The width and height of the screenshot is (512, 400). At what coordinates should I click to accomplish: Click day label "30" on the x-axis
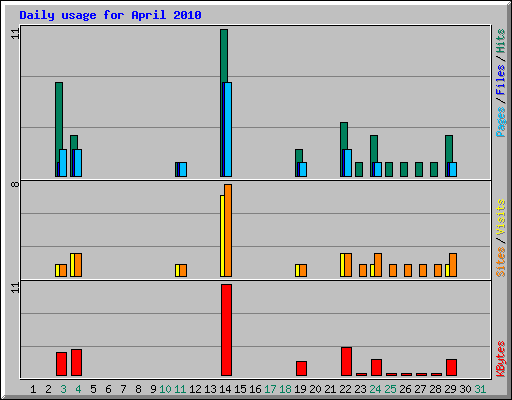[465, 389]
